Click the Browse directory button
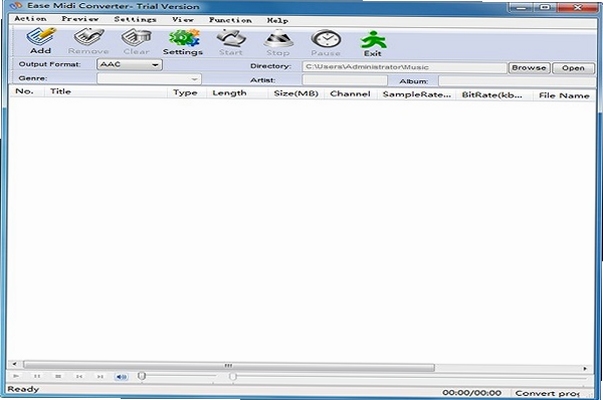 click(x=529, y=68)
